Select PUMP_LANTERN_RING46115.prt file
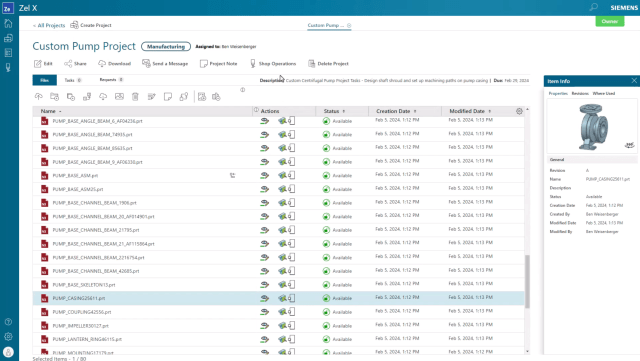Screen dimensions: 640x361 coord(87,339)
